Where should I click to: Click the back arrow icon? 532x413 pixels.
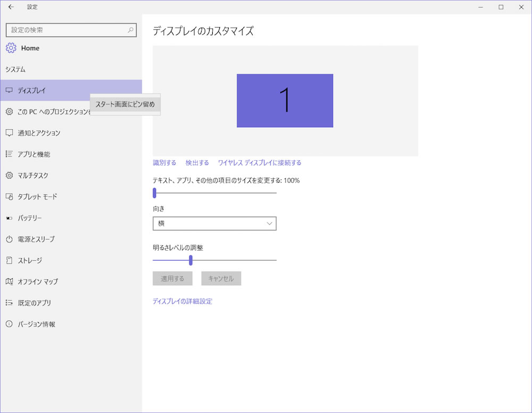tap(11, 7)
